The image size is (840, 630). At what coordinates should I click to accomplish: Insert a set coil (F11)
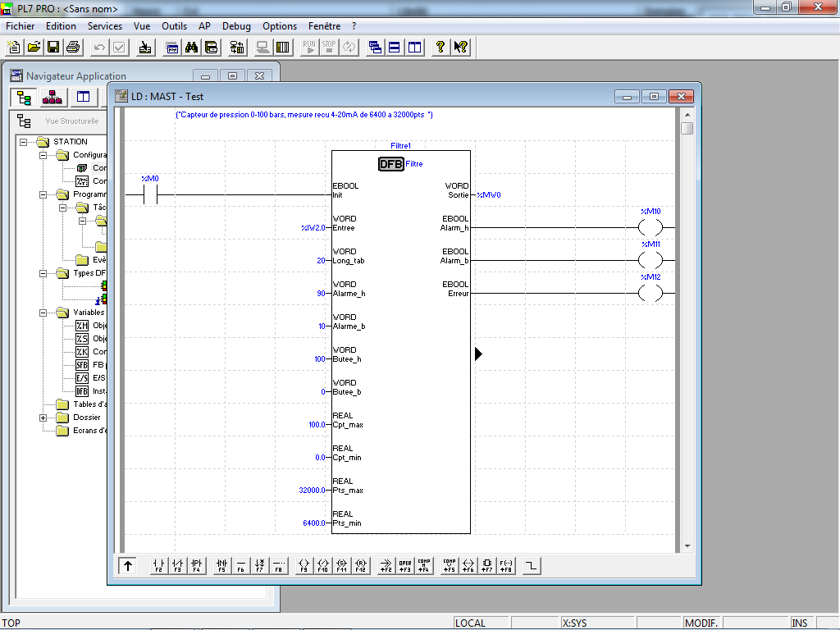[342, 565]
